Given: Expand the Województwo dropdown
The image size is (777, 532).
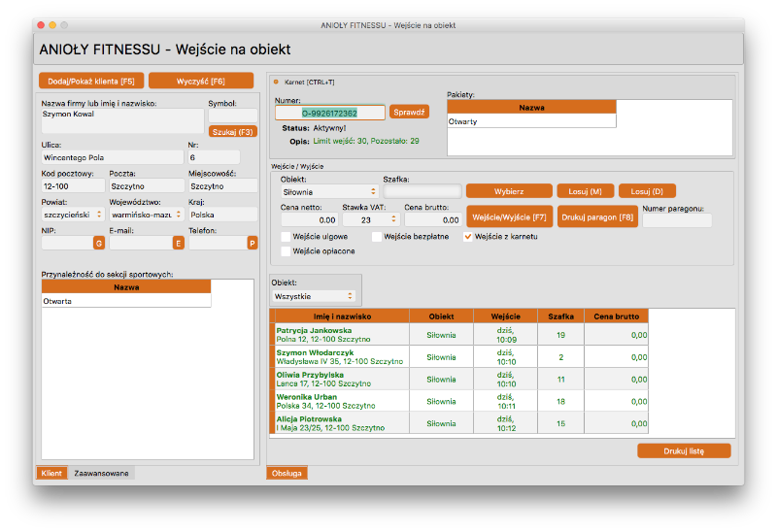Looking at the screenshot, I should 146,214.
